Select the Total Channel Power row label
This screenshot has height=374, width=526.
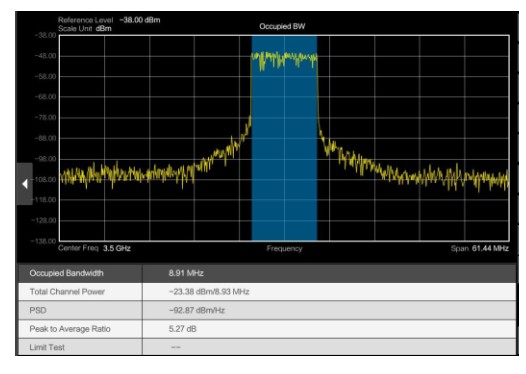[x=67, y=291]
